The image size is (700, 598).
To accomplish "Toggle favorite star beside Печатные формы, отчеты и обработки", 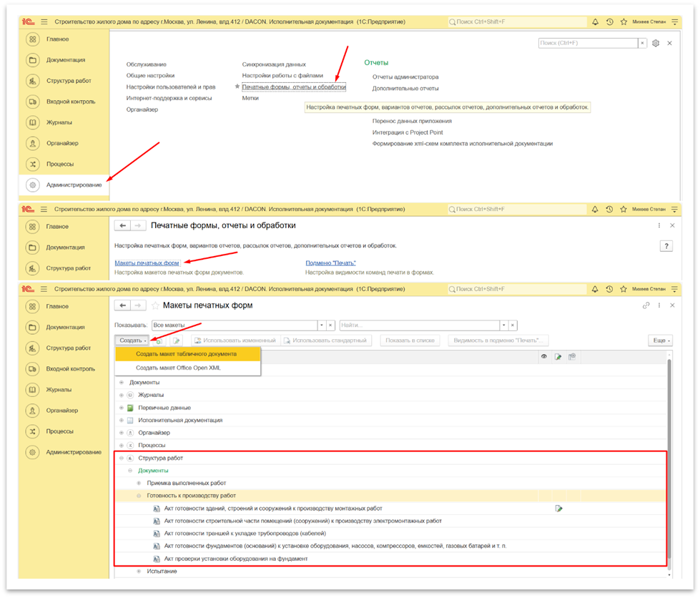I will [x=237, y=87].
